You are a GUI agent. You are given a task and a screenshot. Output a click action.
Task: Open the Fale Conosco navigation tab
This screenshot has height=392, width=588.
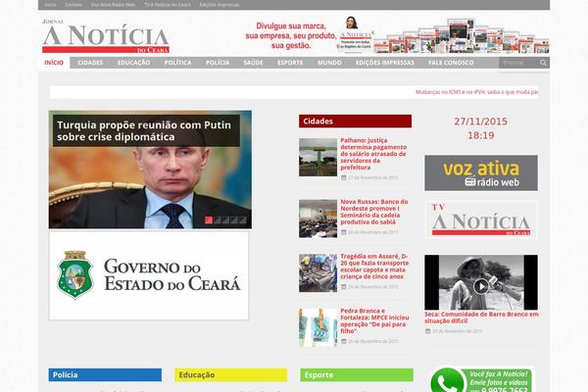[x=451, y=63]
